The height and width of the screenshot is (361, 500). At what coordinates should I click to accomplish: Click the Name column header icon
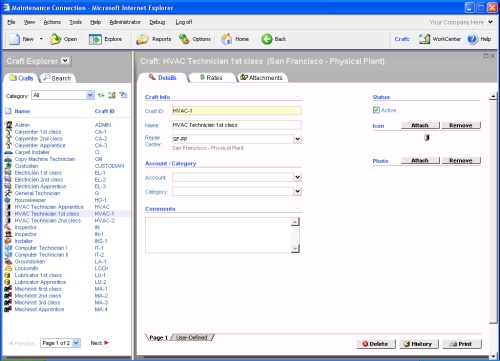pyautogui.click(x=8, y=111)
